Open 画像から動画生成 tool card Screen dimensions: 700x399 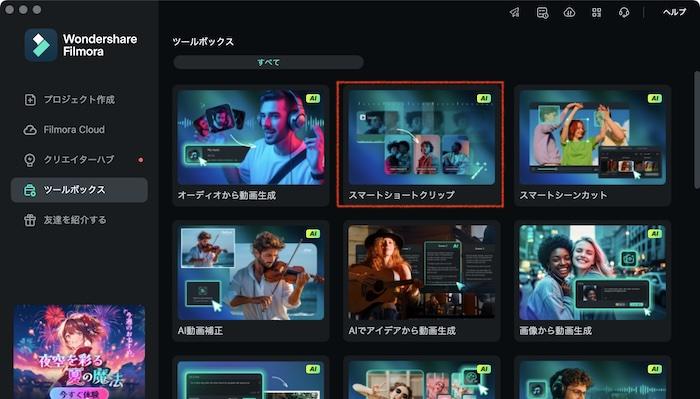coord(592,281)
